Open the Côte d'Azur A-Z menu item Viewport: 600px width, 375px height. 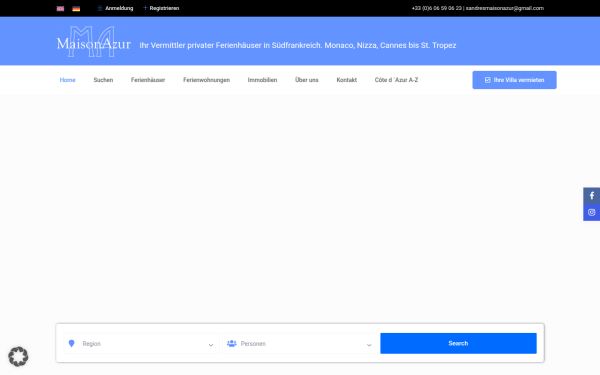pos(396,80)
